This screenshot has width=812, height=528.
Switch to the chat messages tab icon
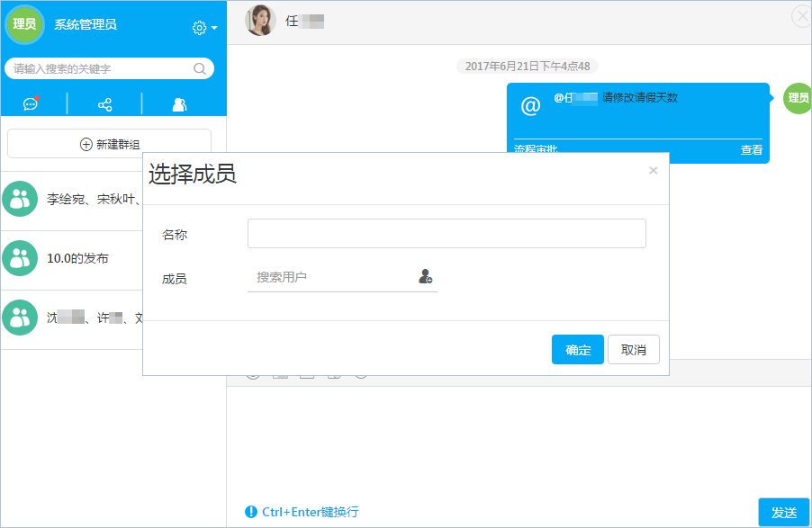[31, 104]
